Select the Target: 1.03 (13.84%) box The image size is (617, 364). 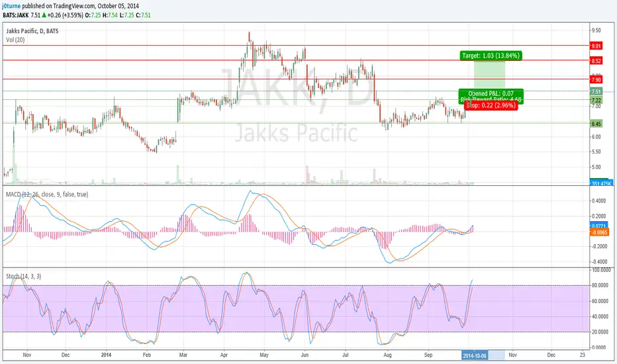click(x=491, y=56)
